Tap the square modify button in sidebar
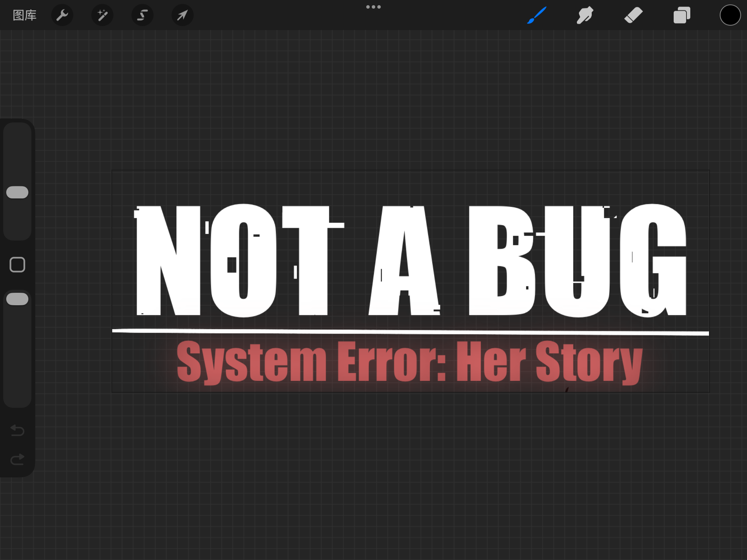The height and width of the screenshot is (560, 747). (x=17, y=265)
